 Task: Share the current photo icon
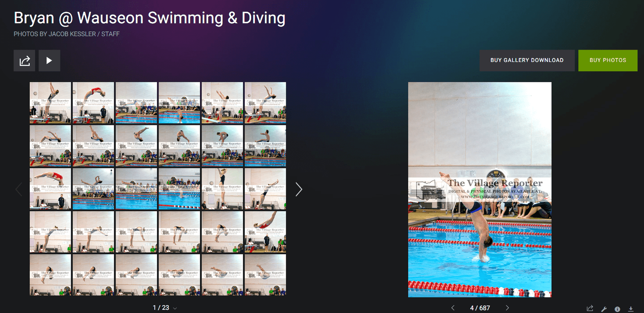(590, 309)
